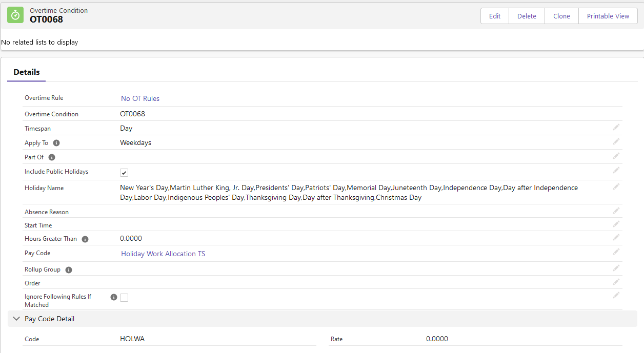This screenshot has height=353, width=644.
Task: Collapse the Pay Code Detail section
Action: coord(16,319)
